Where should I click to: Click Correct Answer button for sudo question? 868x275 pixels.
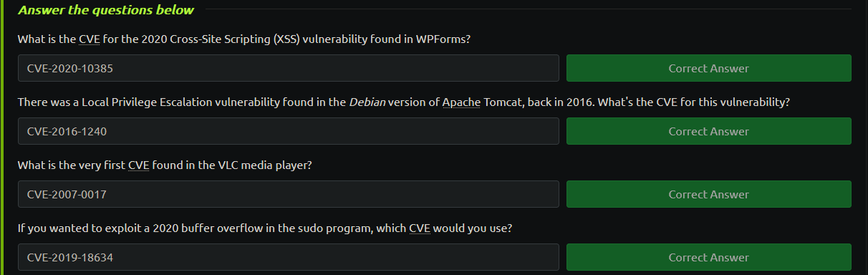click(708, 257)
